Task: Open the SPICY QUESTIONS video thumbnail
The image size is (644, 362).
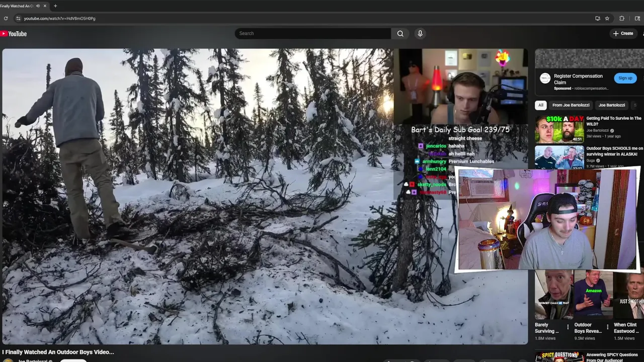Action: click(x=559, y=356)
